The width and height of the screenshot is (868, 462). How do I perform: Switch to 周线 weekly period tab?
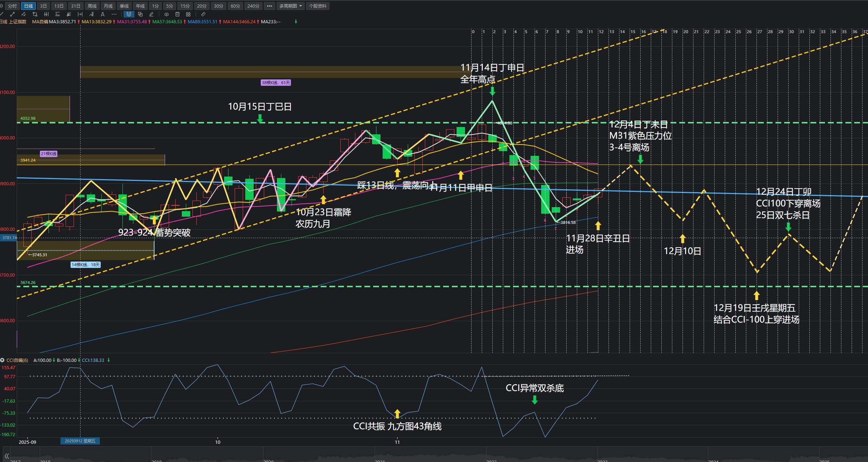pyautogui.click(x=92, y=6)
